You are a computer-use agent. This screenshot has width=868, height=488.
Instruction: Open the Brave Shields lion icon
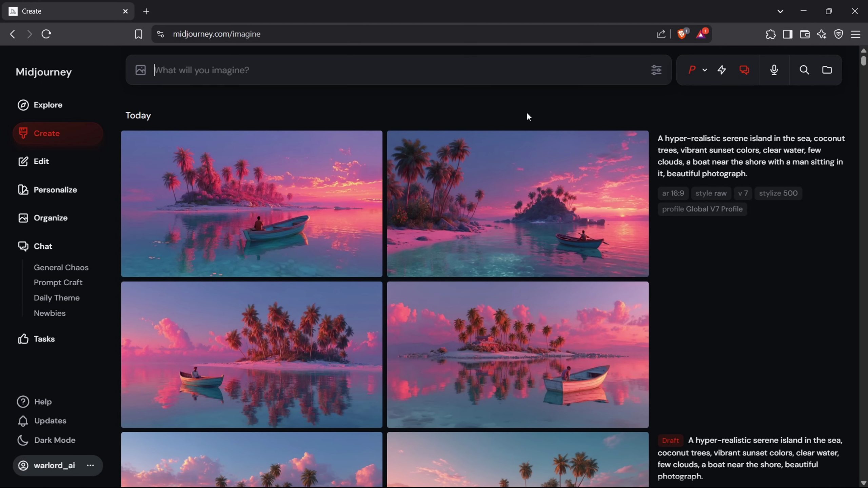(682, 34)
